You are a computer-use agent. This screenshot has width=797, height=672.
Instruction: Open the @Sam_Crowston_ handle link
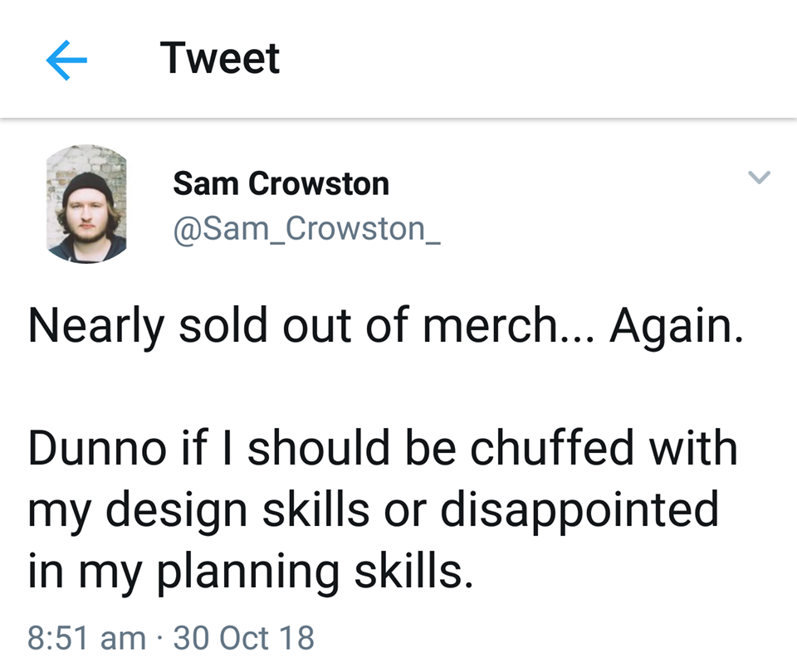coord(306,228)
